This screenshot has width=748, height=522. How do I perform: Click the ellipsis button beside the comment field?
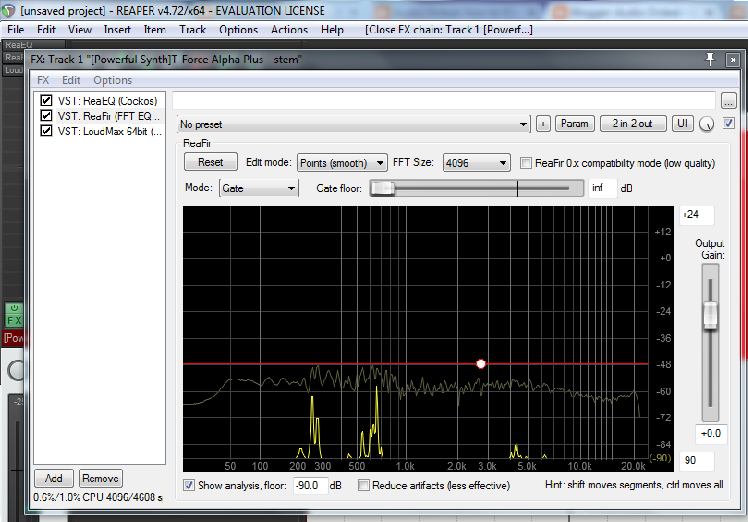[x=728, y=101]
